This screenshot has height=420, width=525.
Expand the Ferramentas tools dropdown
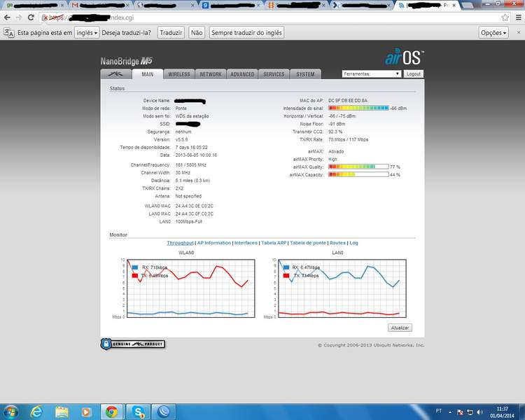click(371, 73)
